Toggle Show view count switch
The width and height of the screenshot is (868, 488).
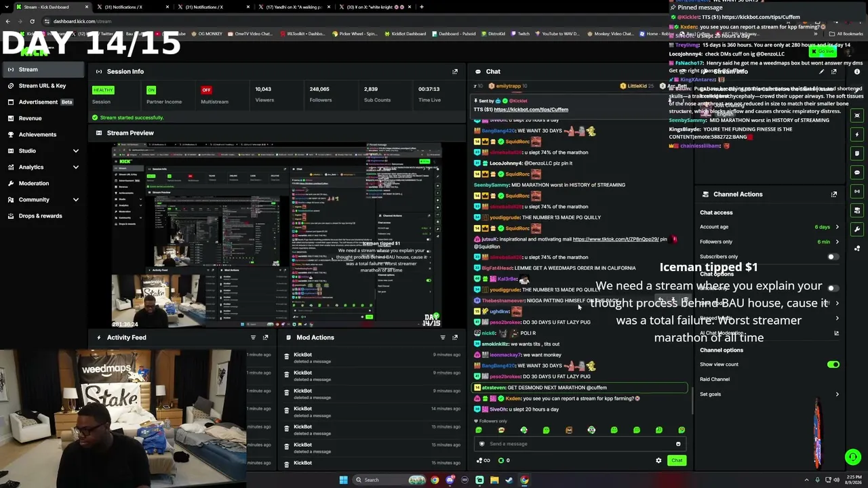coord(833,365)
